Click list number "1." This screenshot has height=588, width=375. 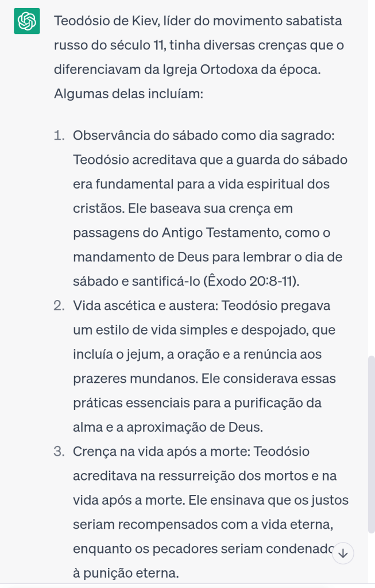pos(60,137)
